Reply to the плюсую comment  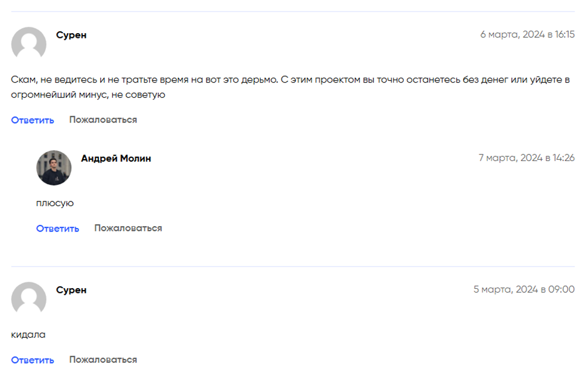coord(58,228)
